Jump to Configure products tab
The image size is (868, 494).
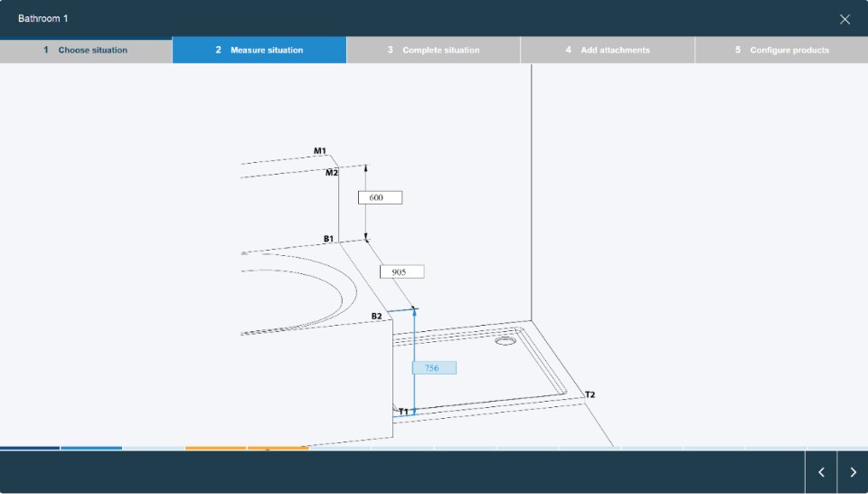pos(781,50)
